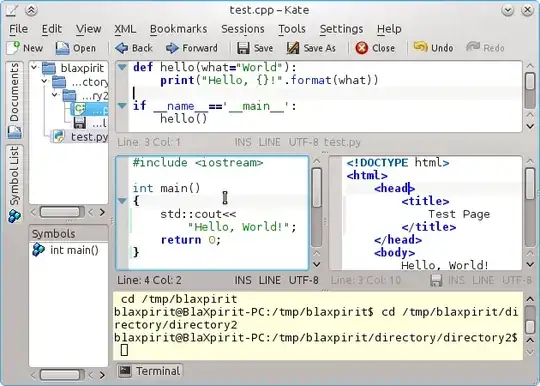Click the Save floppy disk icon
Image resolution: width=540 pixels, height=386 pixels.
pos(243,48)
